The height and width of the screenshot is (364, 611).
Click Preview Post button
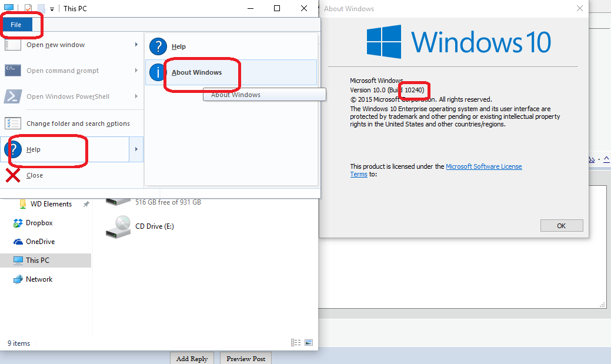(246, 359)
